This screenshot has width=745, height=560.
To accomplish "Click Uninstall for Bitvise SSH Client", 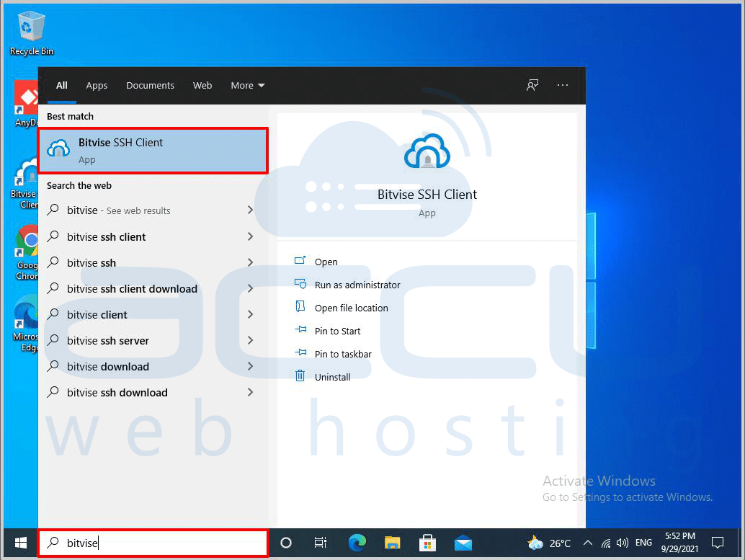I will click(323, 377).
